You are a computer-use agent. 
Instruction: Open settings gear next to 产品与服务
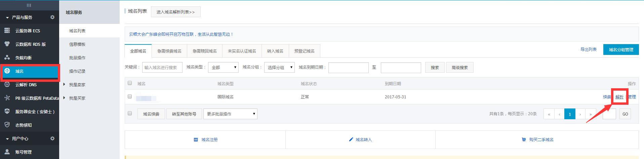click(x=52, y=17)
